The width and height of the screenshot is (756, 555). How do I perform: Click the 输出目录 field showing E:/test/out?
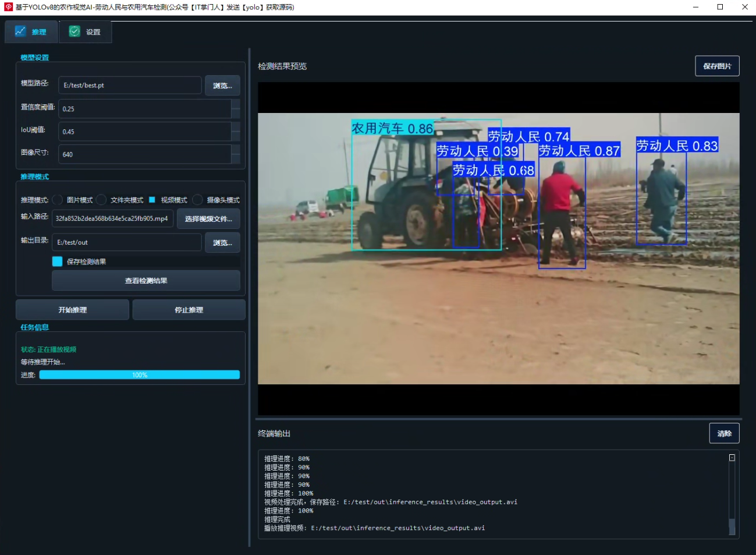(x=126, y=242)
